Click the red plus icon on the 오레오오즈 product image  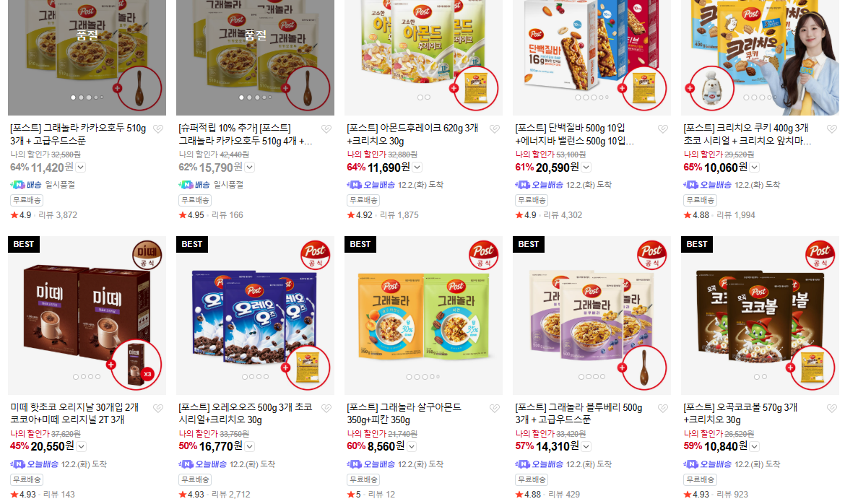285,368
